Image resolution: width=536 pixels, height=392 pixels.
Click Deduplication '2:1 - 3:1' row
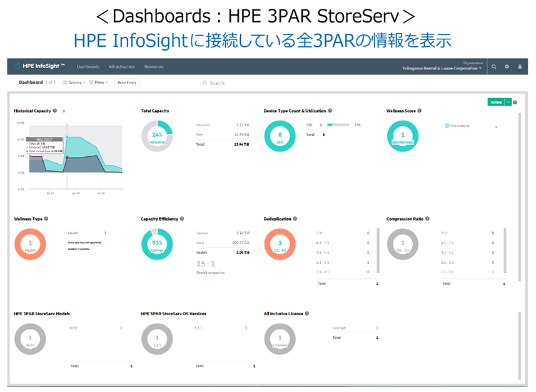point(343,263)
